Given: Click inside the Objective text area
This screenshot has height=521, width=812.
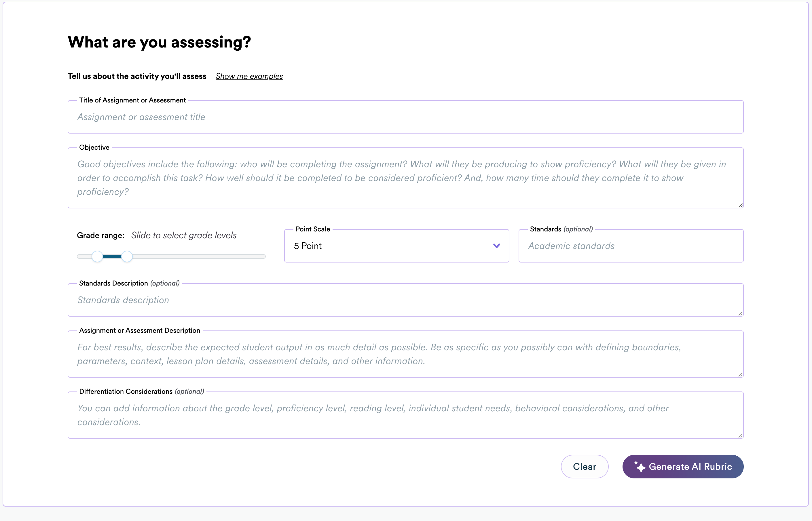Looking at the screenshot, I should (x=405, y=178).
